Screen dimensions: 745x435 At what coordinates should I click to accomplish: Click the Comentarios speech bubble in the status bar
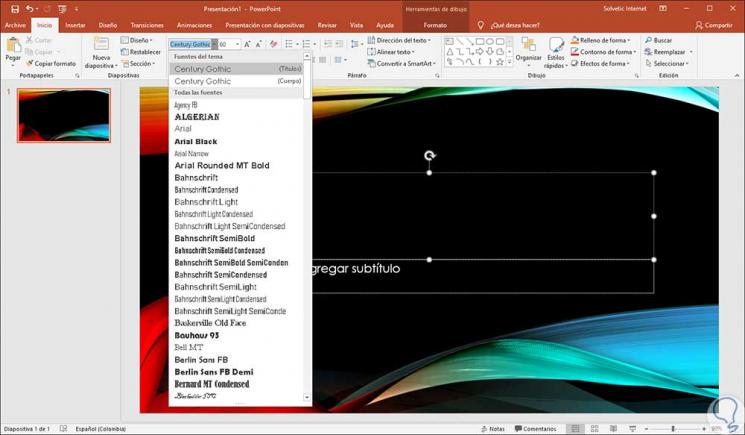tap(535, 428)
